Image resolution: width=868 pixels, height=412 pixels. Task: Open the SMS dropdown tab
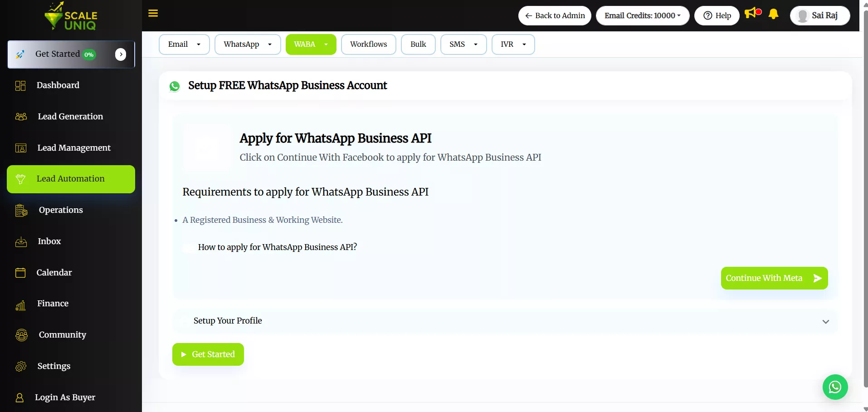[463, 44]
